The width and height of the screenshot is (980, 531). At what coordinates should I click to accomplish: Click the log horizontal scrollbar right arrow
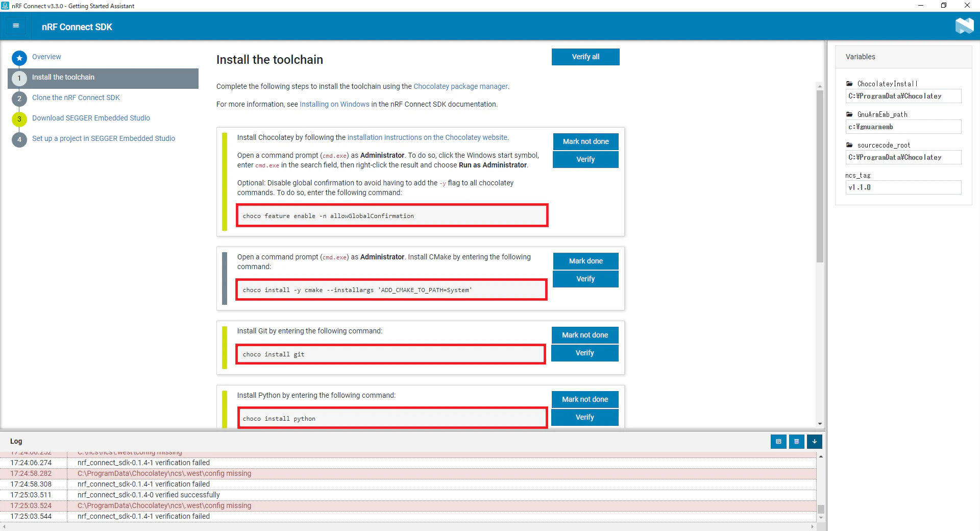(x=813, y=526)
